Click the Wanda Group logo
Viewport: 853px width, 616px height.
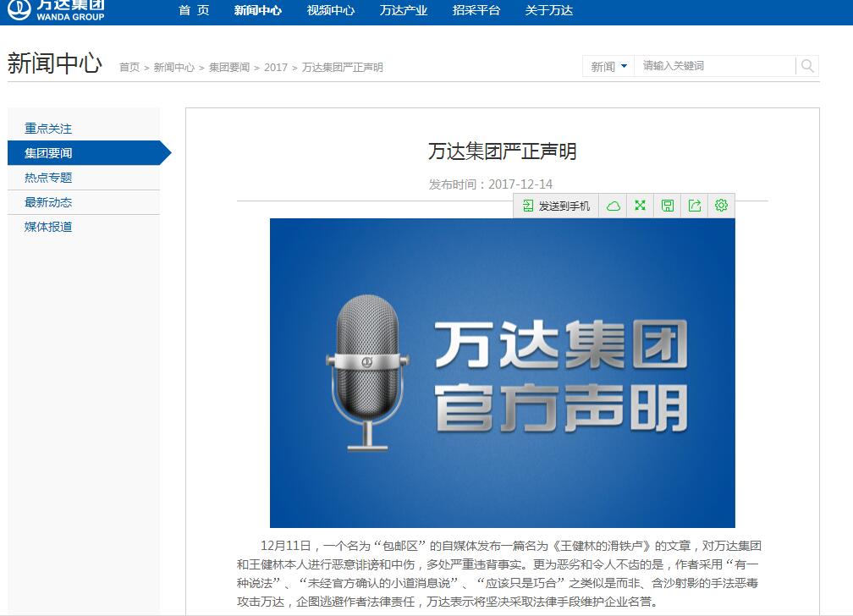click(56, 10)
